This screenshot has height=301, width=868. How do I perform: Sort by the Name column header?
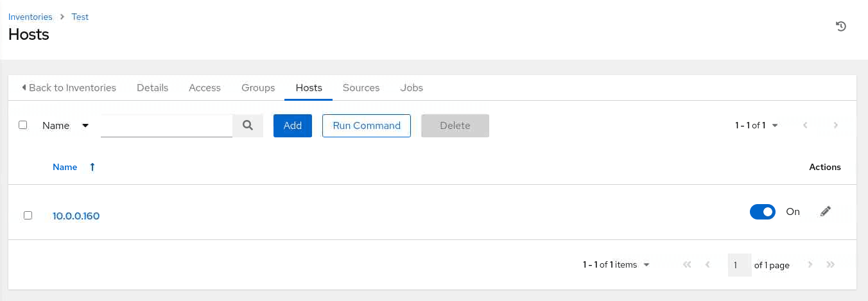(65, 167)
